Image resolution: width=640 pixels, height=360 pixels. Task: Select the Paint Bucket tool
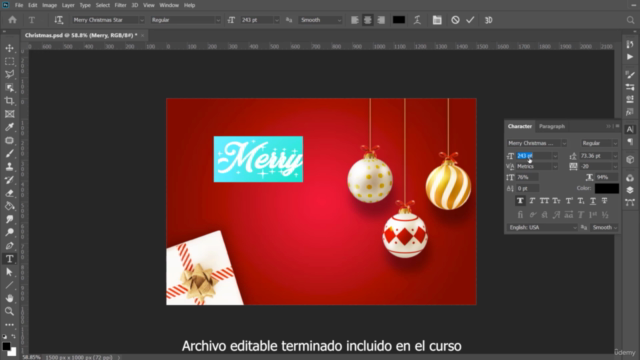click(x=9, y=206)
